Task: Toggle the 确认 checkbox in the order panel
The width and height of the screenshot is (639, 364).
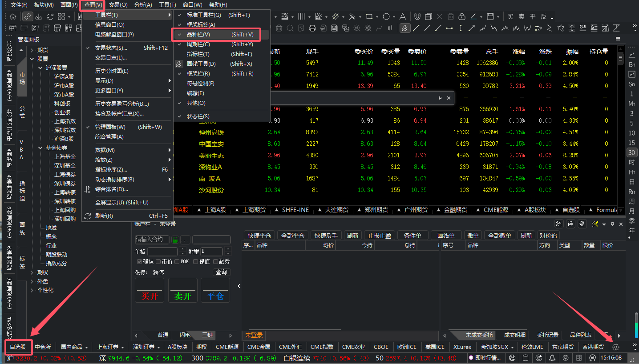Action: 140,261
